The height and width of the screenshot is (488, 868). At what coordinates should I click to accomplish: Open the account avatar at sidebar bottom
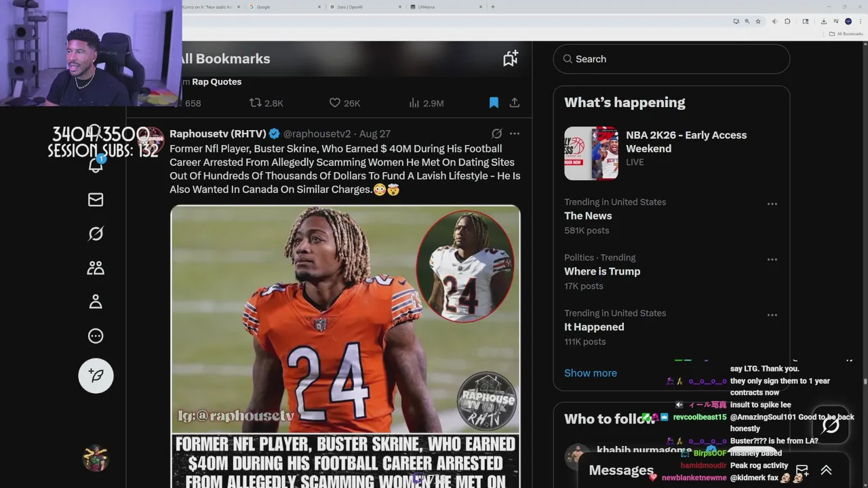(x=96, y=458)
